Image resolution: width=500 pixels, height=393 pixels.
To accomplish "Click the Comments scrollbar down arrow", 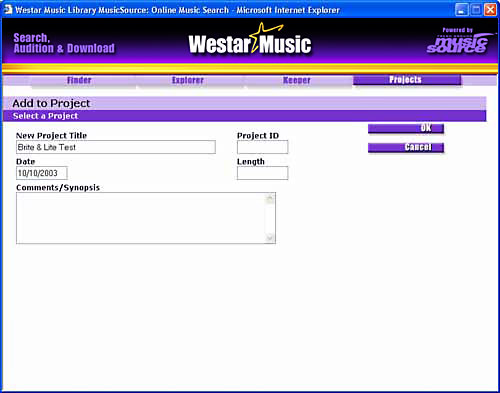I will pyautogui.click(x=270, y=238).
